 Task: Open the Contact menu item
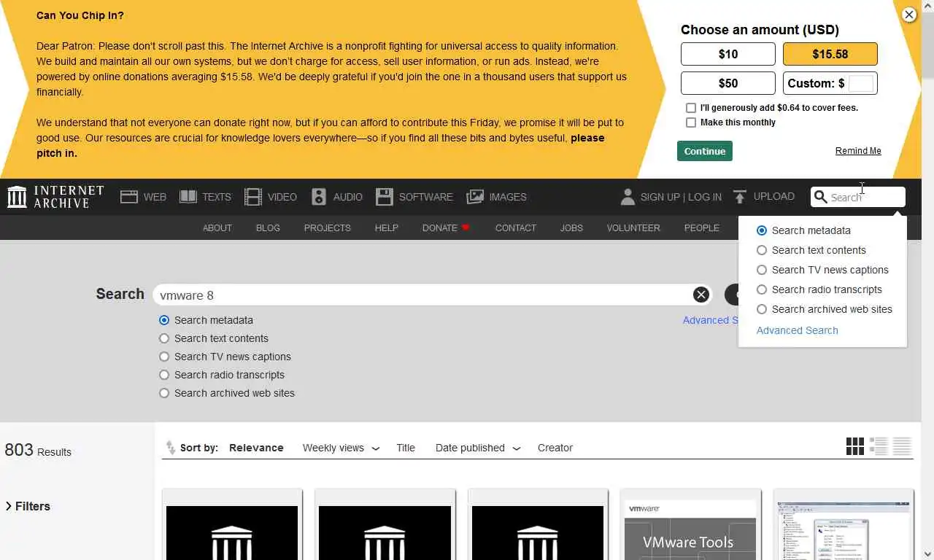click(x=516, y=227)
